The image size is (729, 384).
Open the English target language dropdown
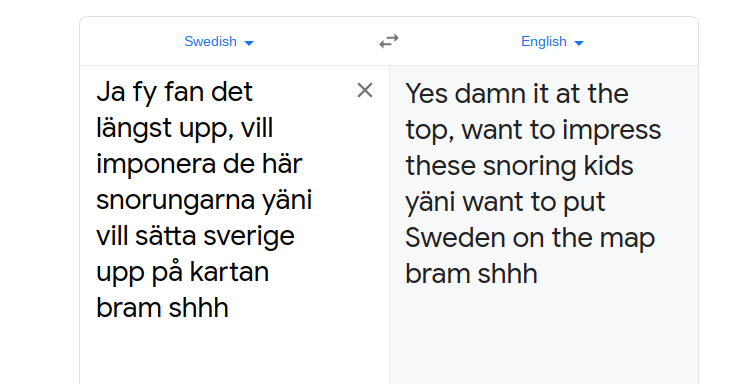coord(552,41)
